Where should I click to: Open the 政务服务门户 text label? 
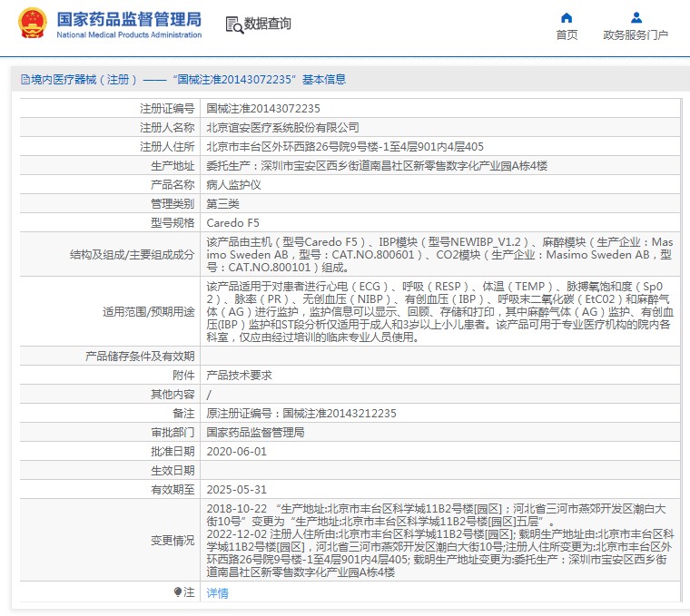pos(636,35)
